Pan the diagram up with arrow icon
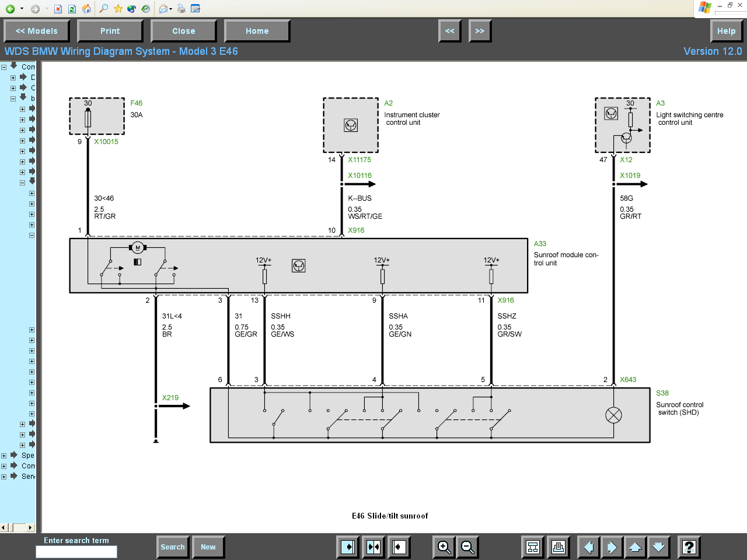Image resolution: width=747 pixels, height=560 pixels. (636, 547)
